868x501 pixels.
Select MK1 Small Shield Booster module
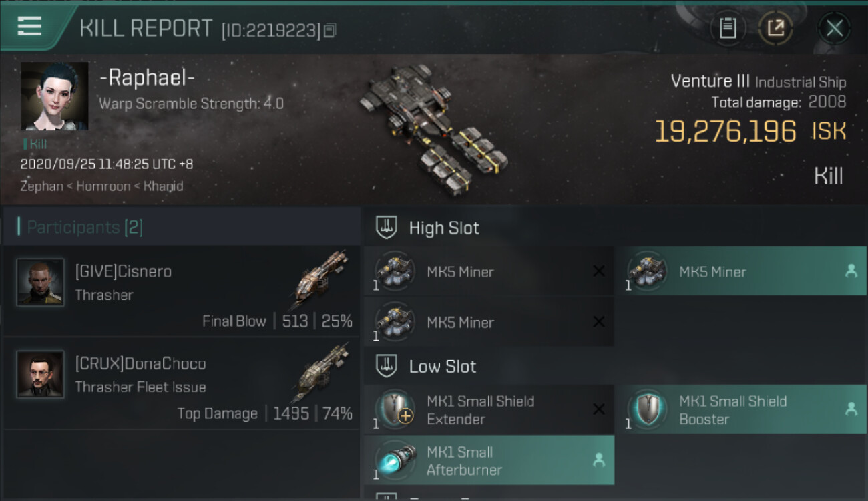pyautogui.click(x=741, y=409)
